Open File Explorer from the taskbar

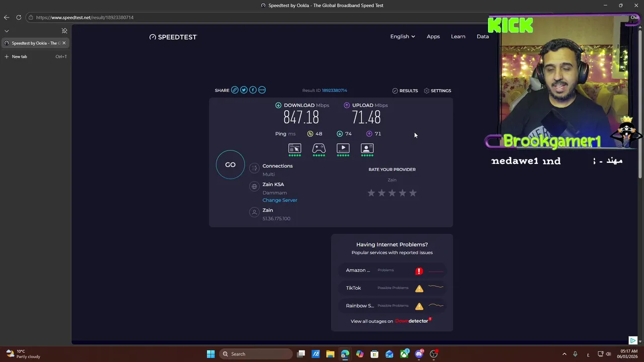pyautogui.click(x=330, y=354)
